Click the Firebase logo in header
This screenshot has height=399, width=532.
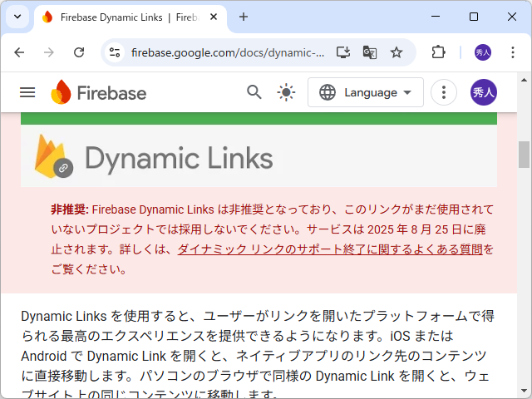[x=99, y=92]
